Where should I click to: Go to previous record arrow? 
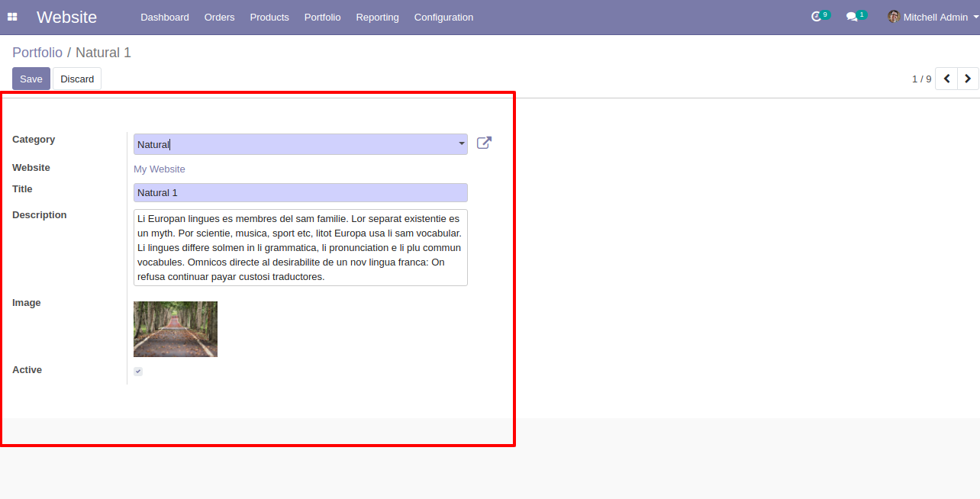[946, 79]
